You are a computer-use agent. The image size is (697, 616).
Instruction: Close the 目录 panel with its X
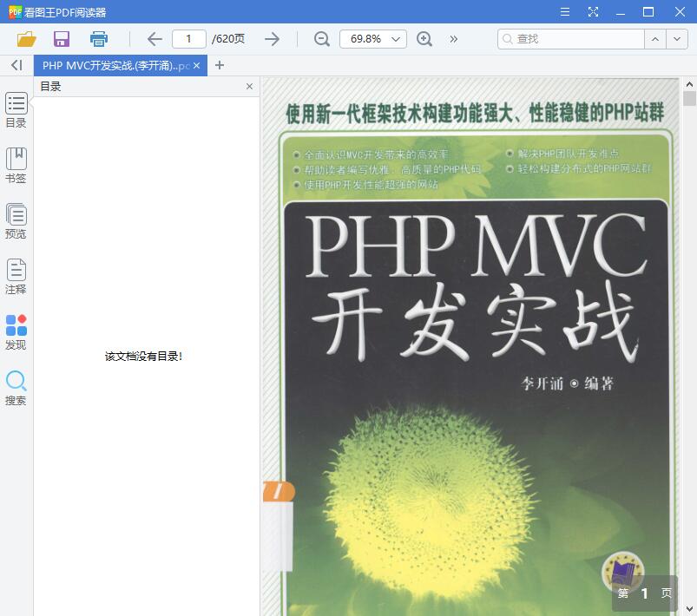[249, 86]
